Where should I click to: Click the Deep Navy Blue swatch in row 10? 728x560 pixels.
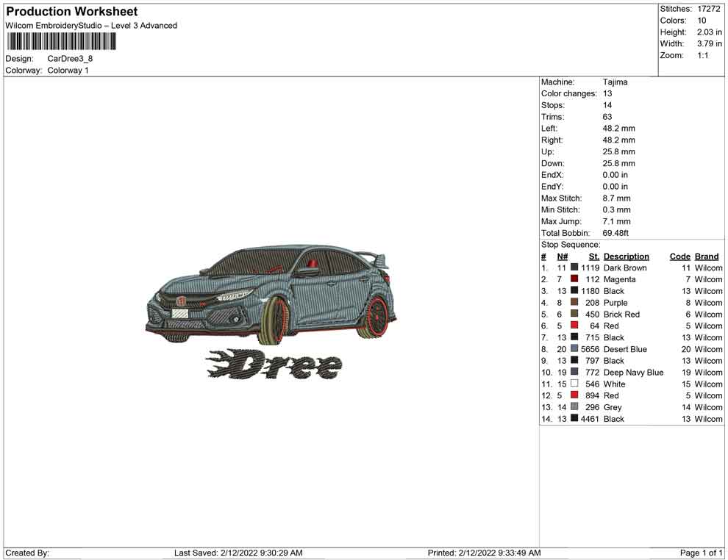tap(574, 372)
